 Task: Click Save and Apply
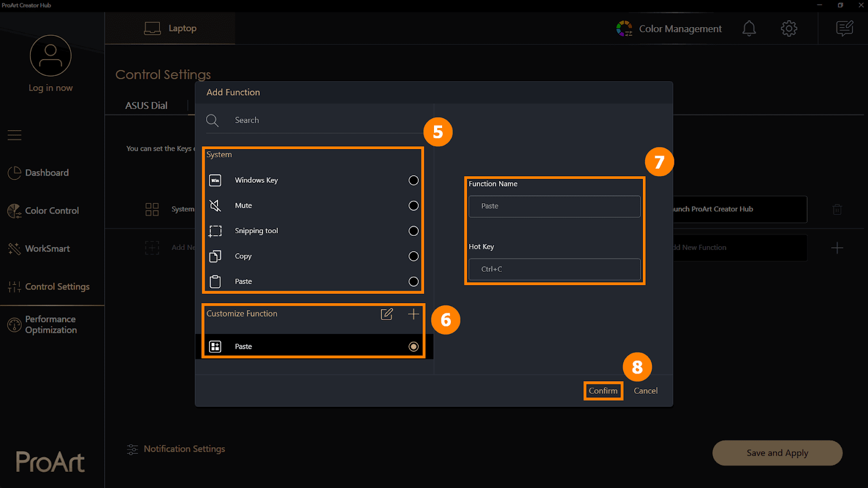[777, 453]
